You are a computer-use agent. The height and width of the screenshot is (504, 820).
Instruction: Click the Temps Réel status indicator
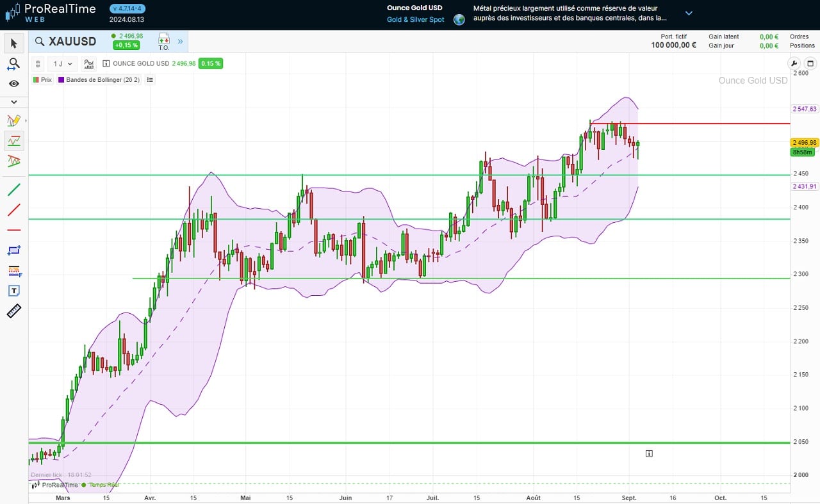[101, 485]
